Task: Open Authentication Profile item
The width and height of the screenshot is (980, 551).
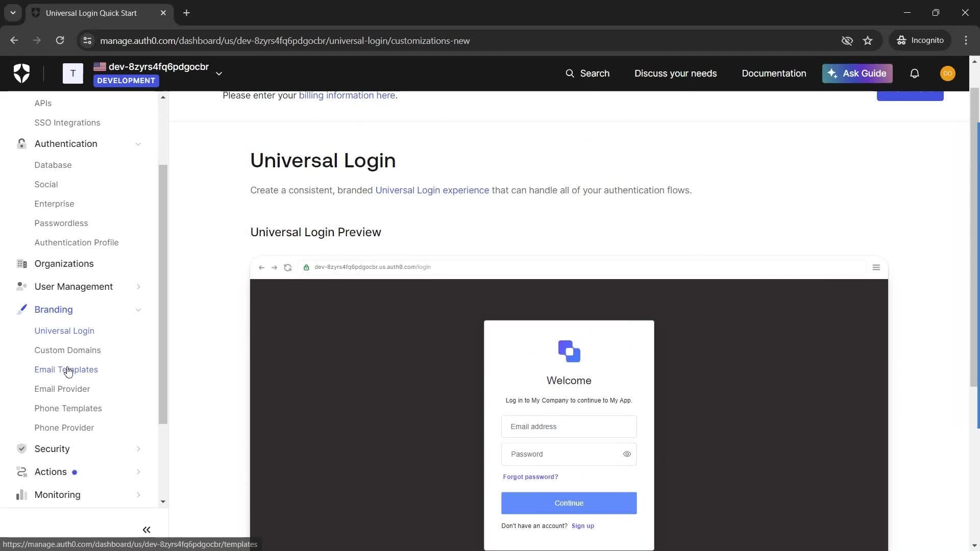Action: (77, 242)
